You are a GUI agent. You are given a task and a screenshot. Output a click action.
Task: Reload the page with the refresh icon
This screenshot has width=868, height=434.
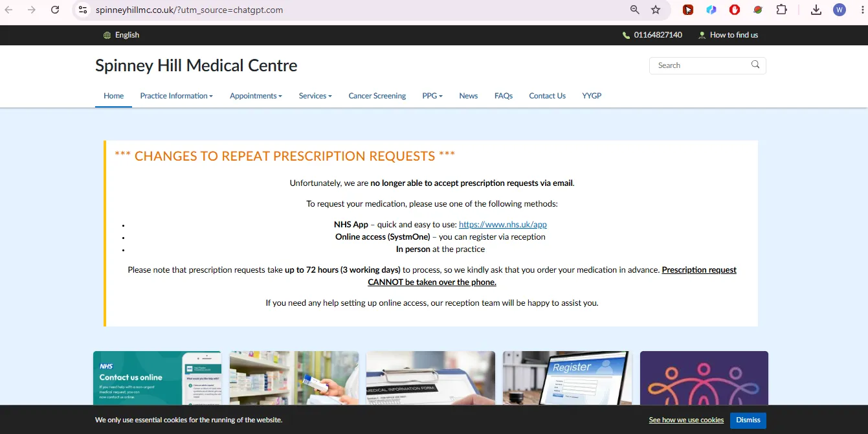(x=55, y=10)
